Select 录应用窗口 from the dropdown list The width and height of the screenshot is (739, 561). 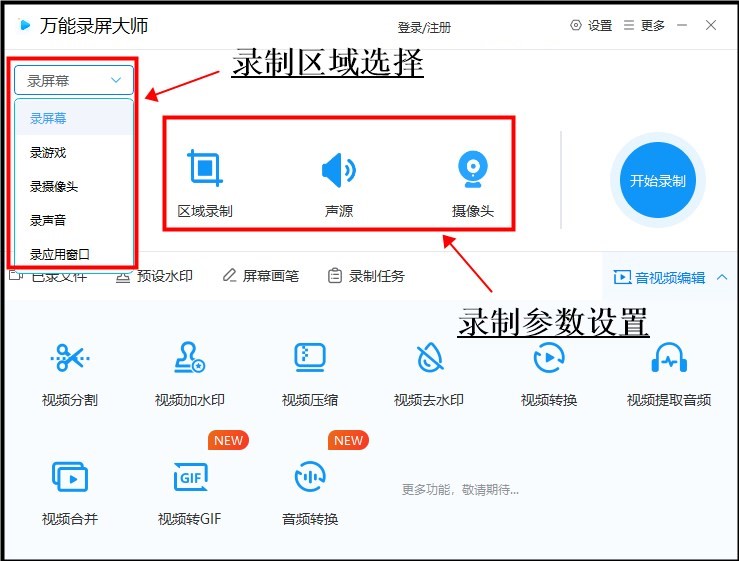click(74, 254)
